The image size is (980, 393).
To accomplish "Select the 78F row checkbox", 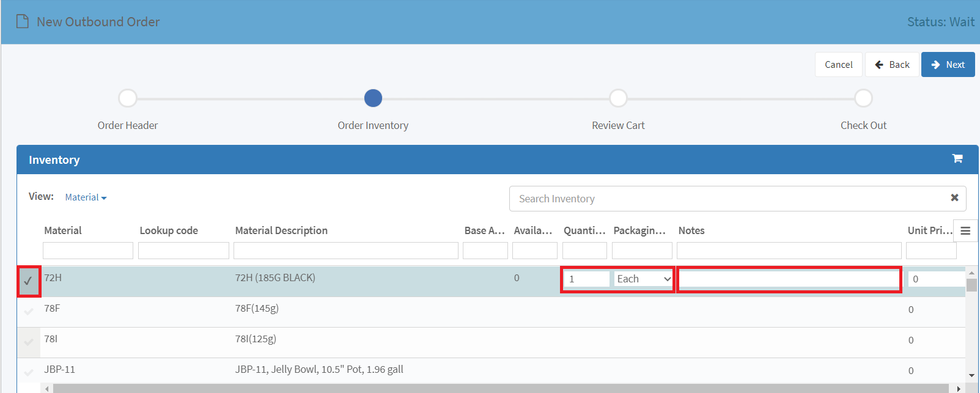I will coord(28,312).
